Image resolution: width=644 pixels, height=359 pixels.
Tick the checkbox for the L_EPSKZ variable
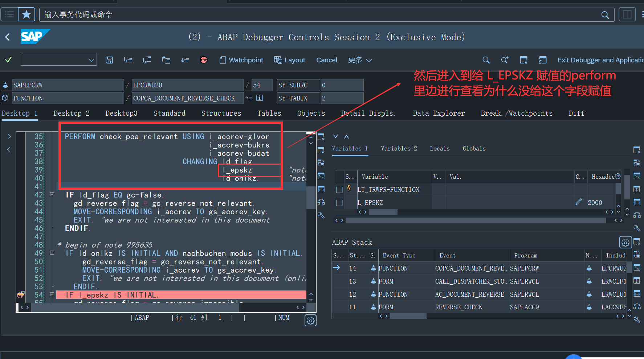pyautogui.click(x=339, y=203)
